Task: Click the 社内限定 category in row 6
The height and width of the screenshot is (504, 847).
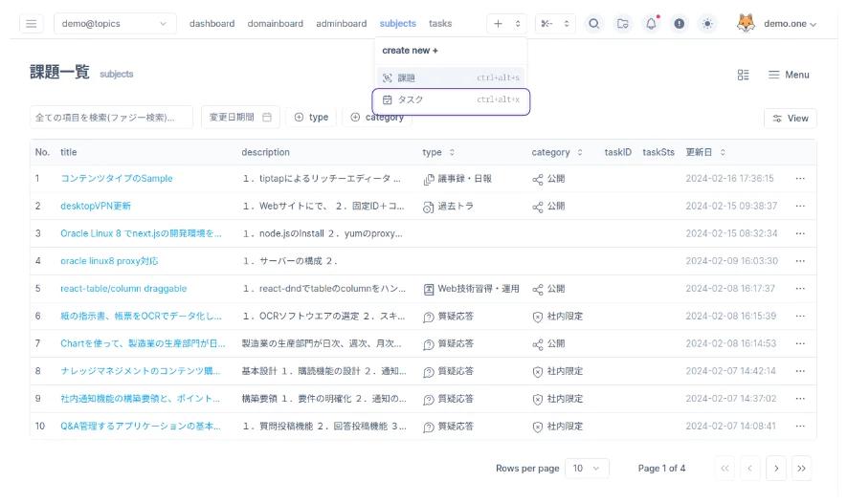Action: 557,317
